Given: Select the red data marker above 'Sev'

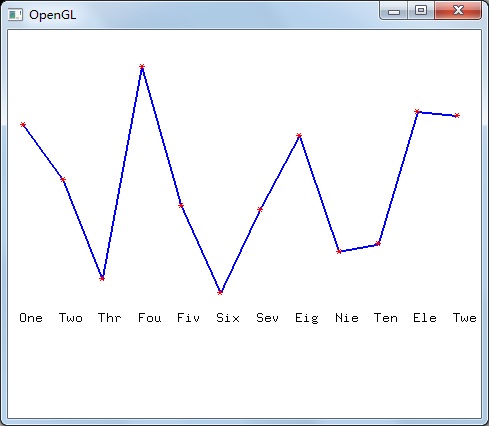Looking at the screenshot, I should [x=260, y=209].
